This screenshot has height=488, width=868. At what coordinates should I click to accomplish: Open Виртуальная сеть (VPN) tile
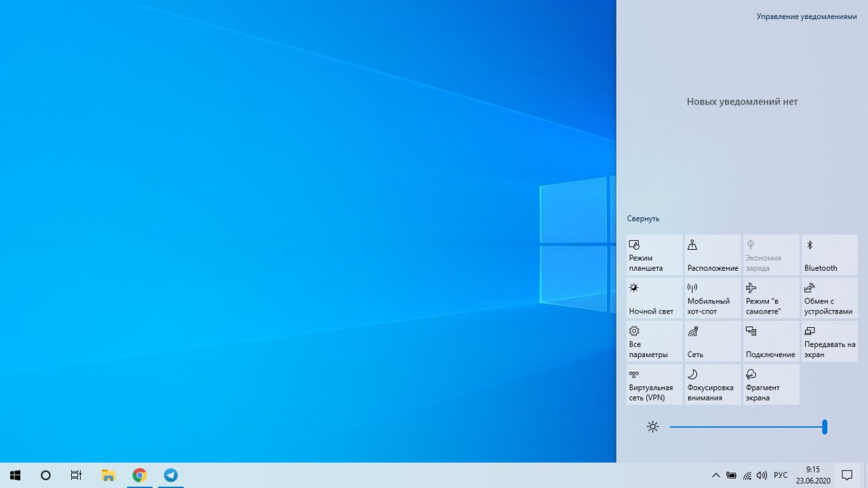point(654,384)
